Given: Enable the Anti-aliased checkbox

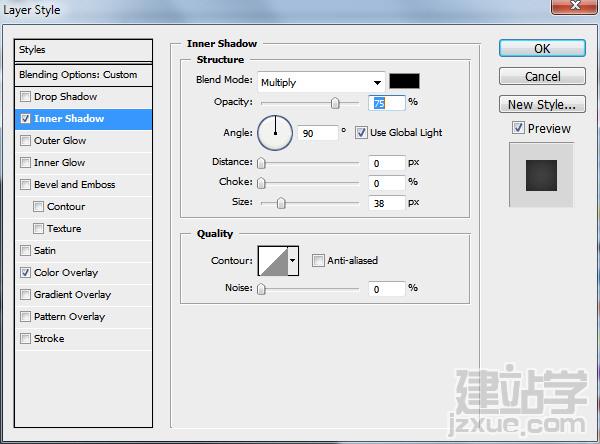Looking at the screenshot, I should coord(318,261).
